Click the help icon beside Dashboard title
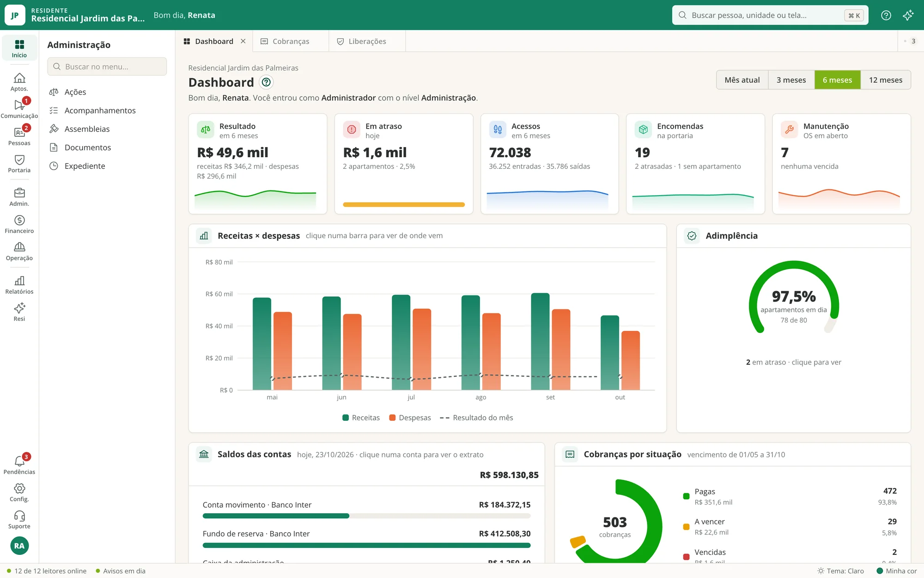The height and width of the screenshot is (578, 924). click(x=266, y=82)
